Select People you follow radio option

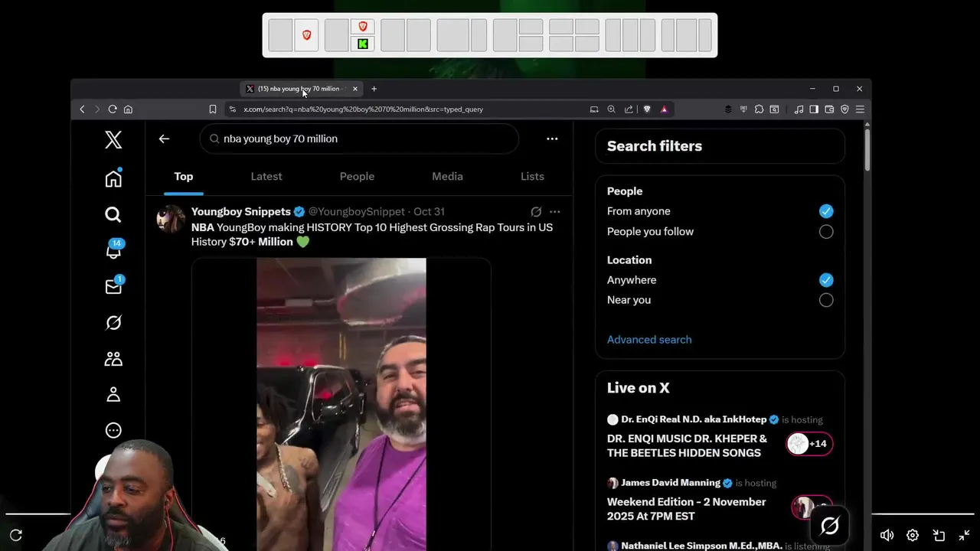pos(826,232)
